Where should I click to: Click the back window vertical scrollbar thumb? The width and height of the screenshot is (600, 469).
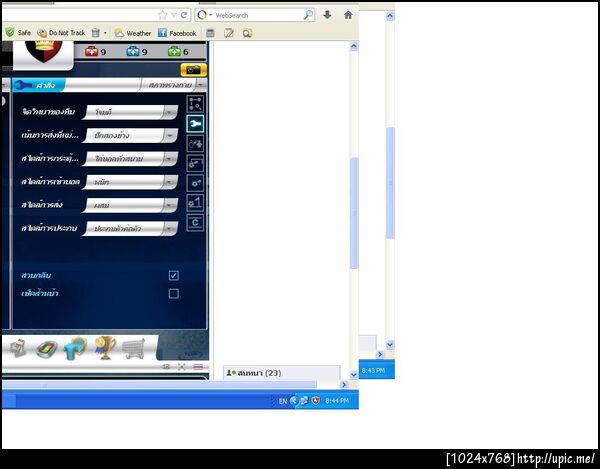pos(390,183)
